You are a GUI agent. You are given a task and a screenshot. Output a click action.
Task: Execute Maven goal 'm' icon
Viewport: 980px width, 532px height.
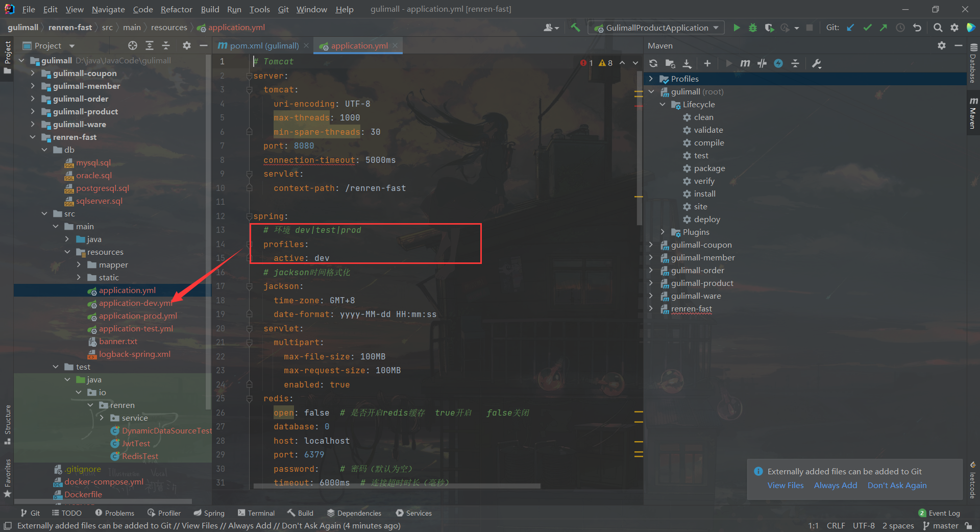tap(745, 63)
